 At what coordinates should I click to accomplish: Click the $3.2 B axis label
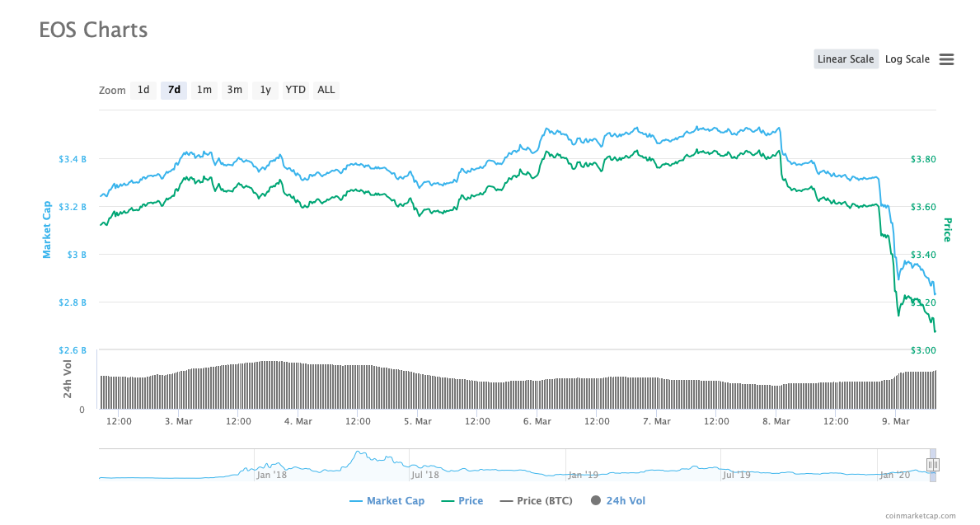(x=73, y=207)
